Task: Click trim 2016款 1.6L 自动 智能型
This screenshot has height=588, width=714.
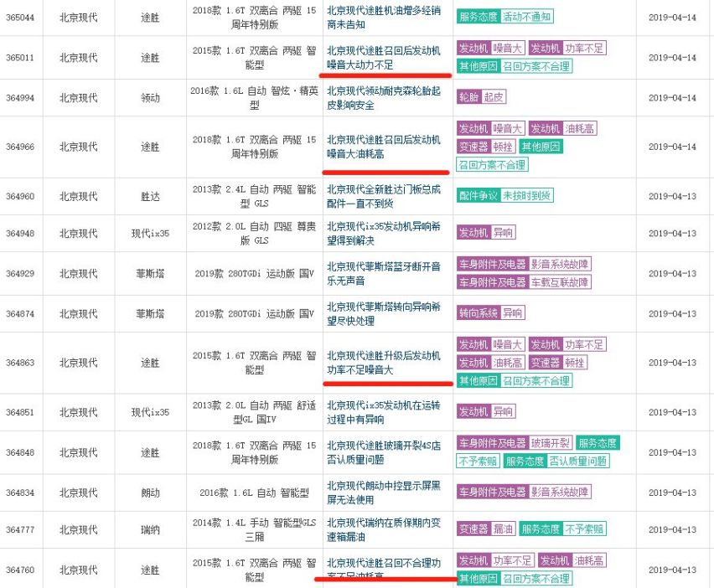Action: click(254, 493)
